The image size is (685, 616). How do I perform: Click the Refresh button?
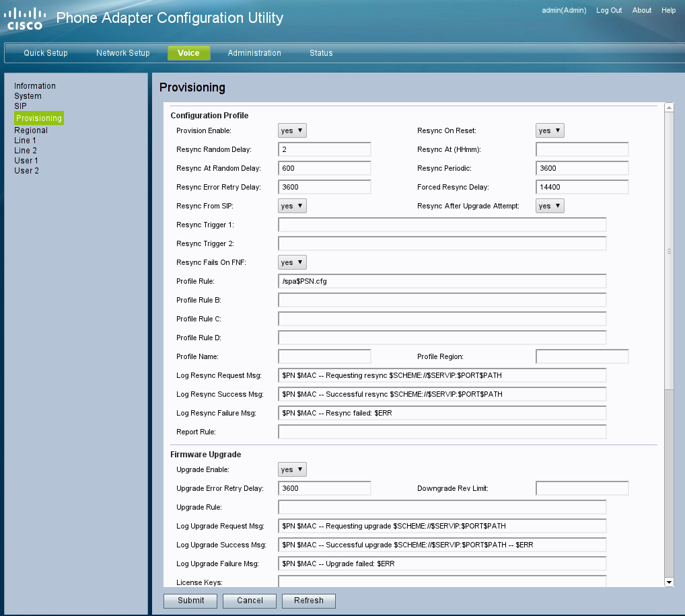[308, 601]
